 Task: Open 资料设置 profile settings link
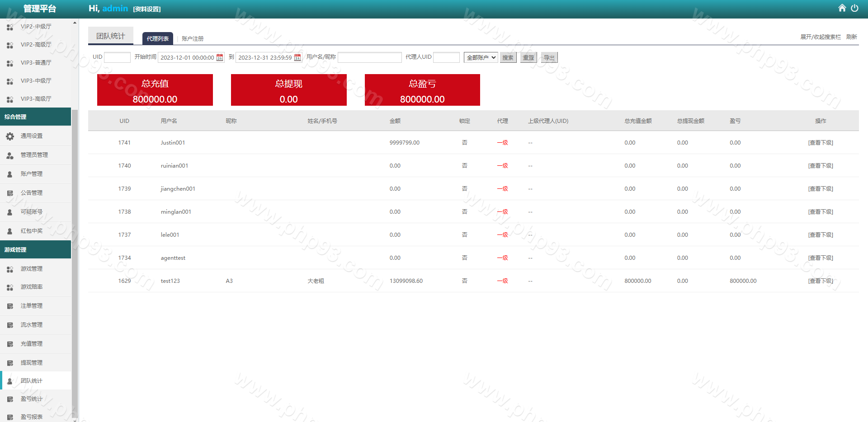(x=147, y=9)
